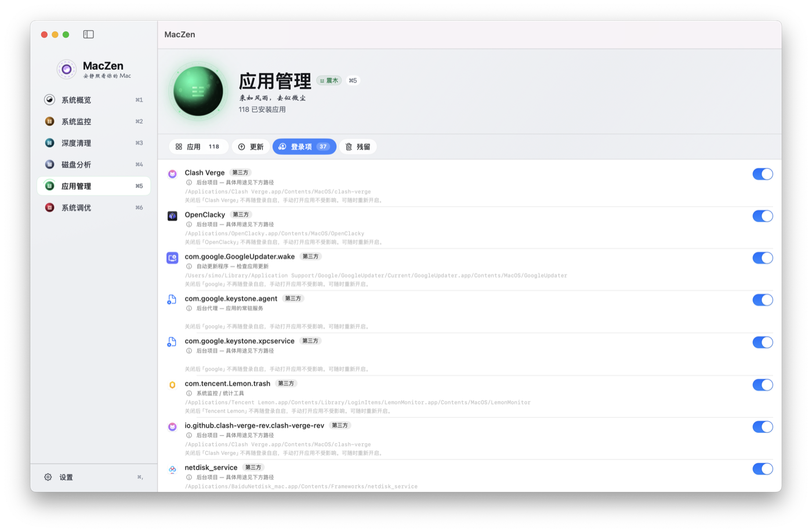
Task: Click the 应用管理 sidebar icon
Action: [x=50, y=186]
